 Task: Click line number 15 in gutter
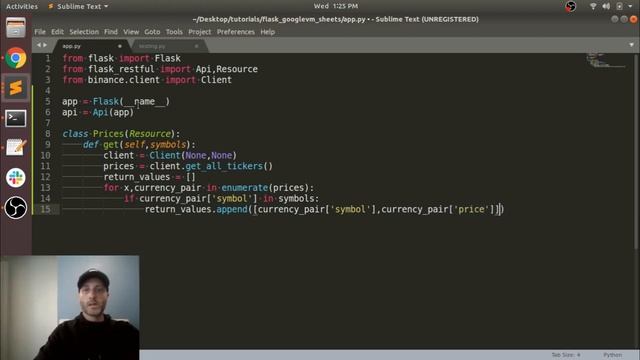tap(45, 209)
